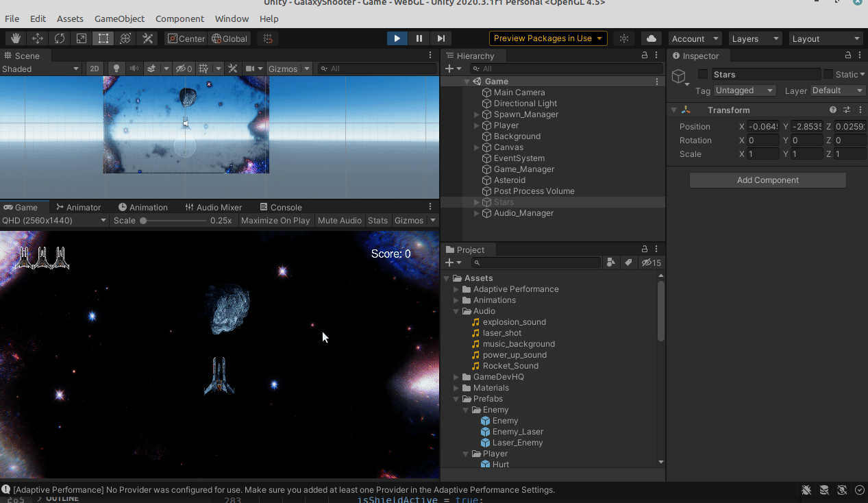
Task: Open scene camera settings
Action: tap(251, 69)
